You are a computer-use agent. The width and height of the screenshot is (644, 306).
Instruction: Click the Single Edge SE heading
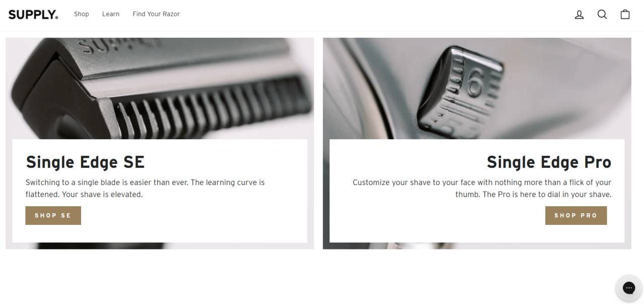85,162
